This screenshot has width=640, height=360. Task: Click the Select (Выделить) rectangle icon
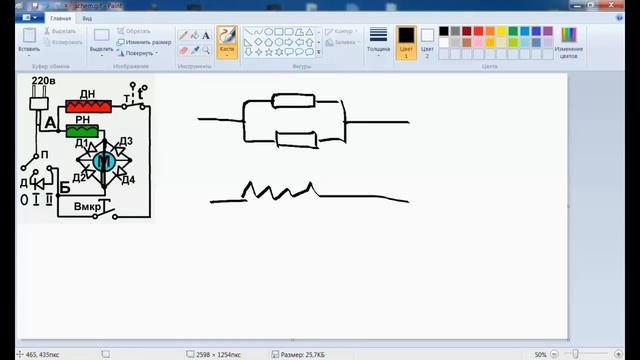tap(101, 36)
